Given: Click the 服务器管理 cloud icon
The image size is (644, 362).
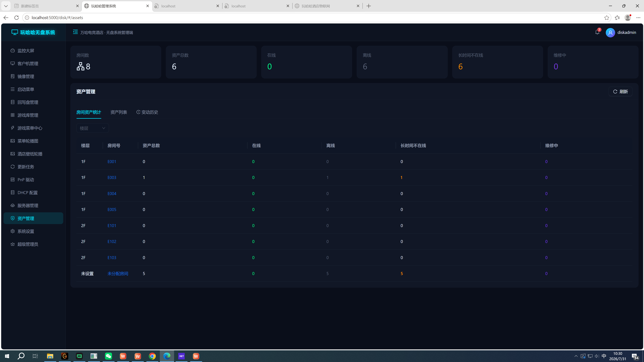Looking at the screenshot, I should click(x=13, y=205).
